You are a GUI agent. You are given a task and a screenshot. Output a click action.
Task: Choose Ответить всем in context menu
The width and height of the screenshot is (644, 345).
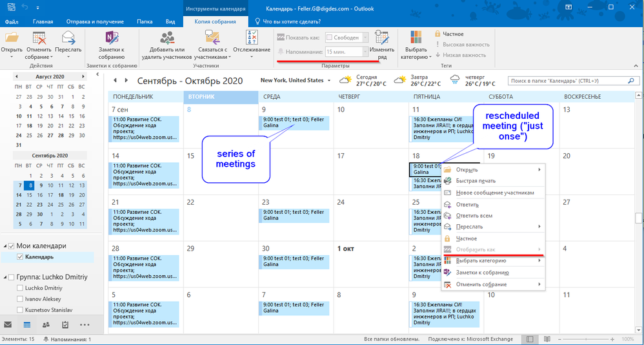pyautogui.click(x=493, y=216)
